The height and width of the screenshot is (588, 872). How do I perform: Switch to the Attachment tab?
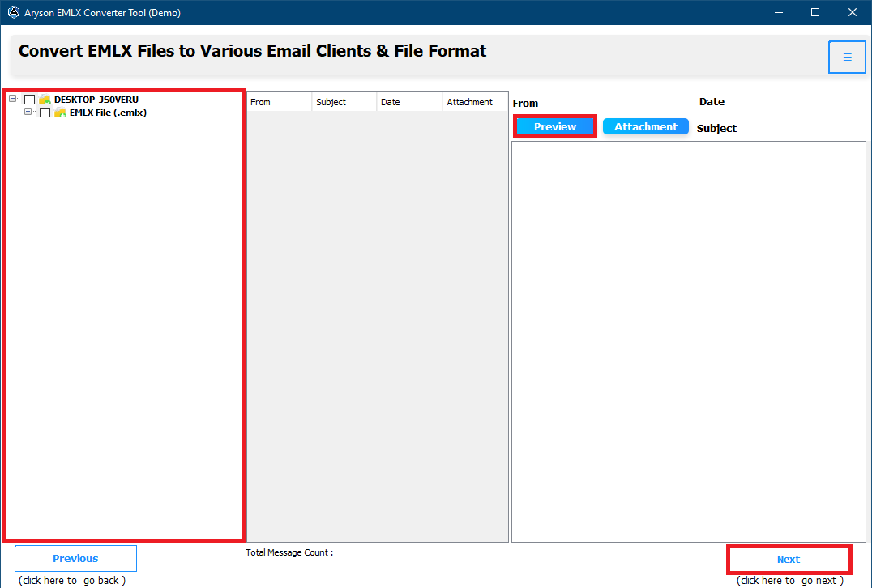click(646, 126)
